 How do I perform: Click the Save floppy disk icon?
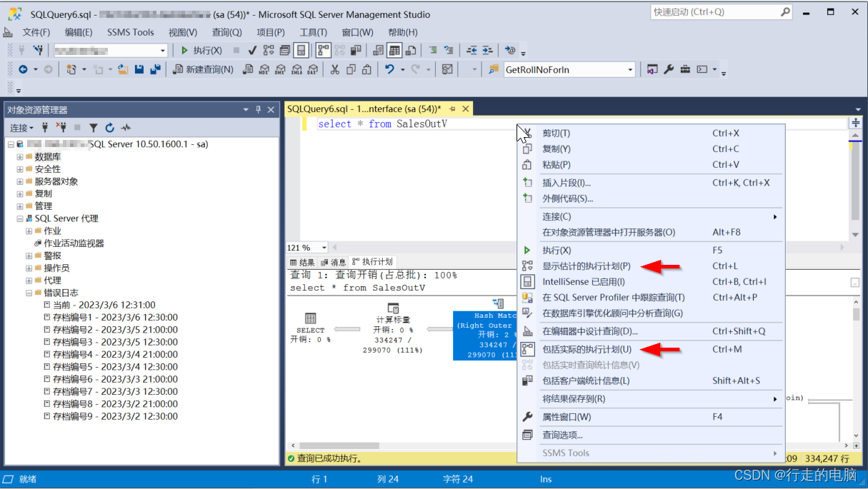click(x=139, y=69)
